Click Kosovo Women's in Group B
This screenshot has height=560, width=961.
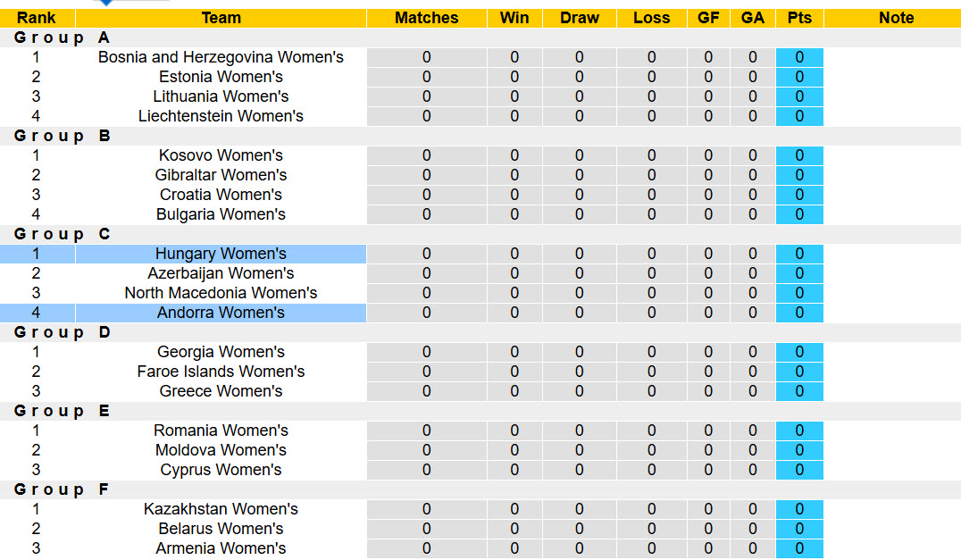click(221, 155)
